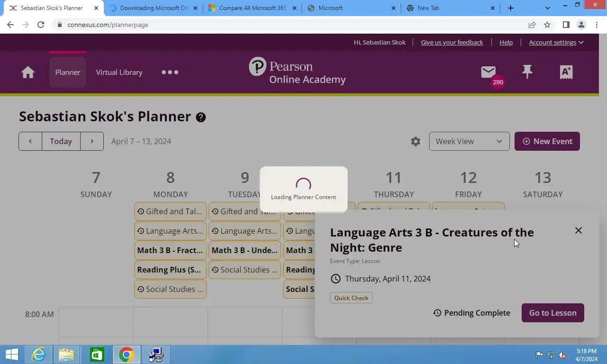
Task: Open the Week View dropdown
Action: [x=469, y=141]
